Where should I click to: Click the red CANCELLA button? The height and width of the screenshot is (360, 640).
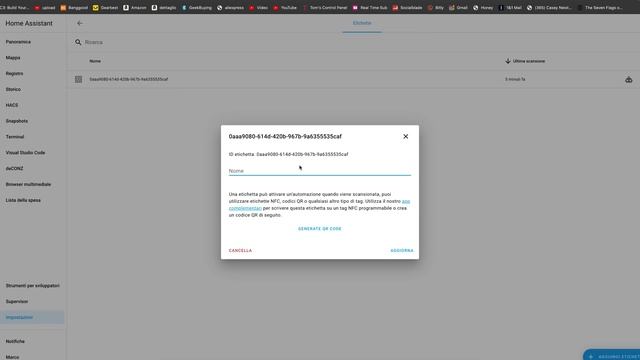point(240,250)
